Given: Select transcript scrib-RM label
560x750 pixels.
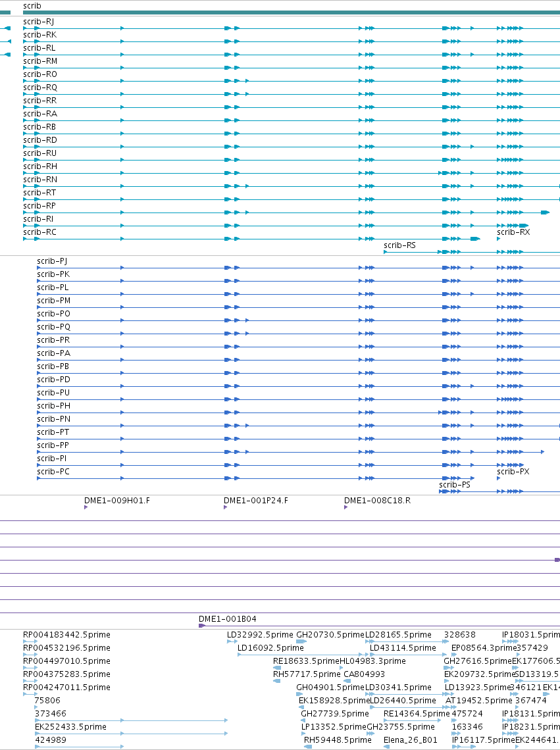Looking at the screenshot, I should (40, 61).
